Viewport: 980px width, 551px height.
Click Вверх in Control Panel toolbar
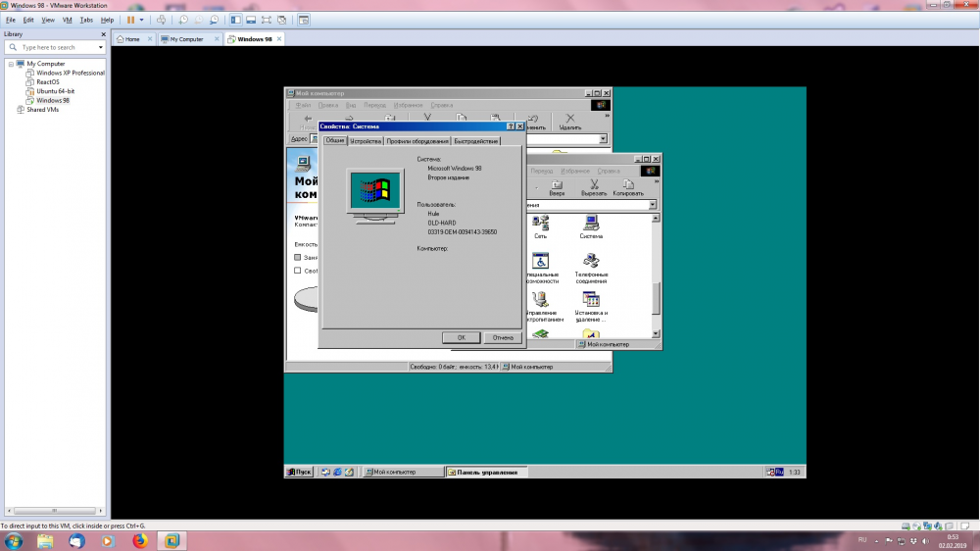pyautogui.click(x=557, y=187)
